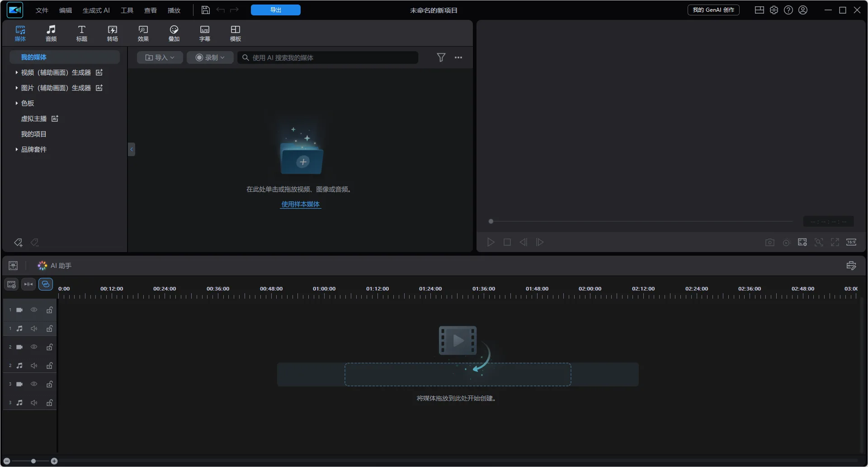Click the 使用样本媒体 link
This screenshot has height=467, width=868.
click(301, 204)
